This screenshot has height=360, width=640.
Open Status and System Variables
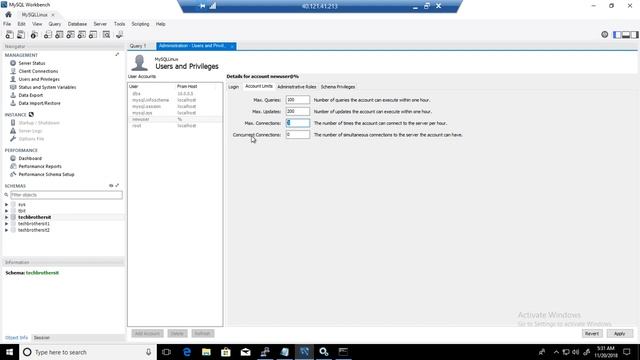47,87
